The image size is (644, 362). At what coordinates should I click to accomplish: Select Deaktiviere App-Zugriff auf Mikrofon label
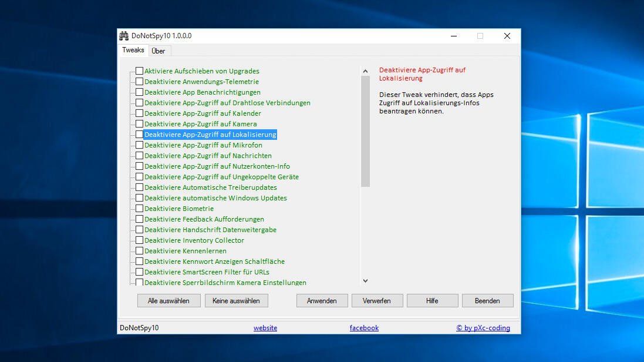tap(203, 145)
